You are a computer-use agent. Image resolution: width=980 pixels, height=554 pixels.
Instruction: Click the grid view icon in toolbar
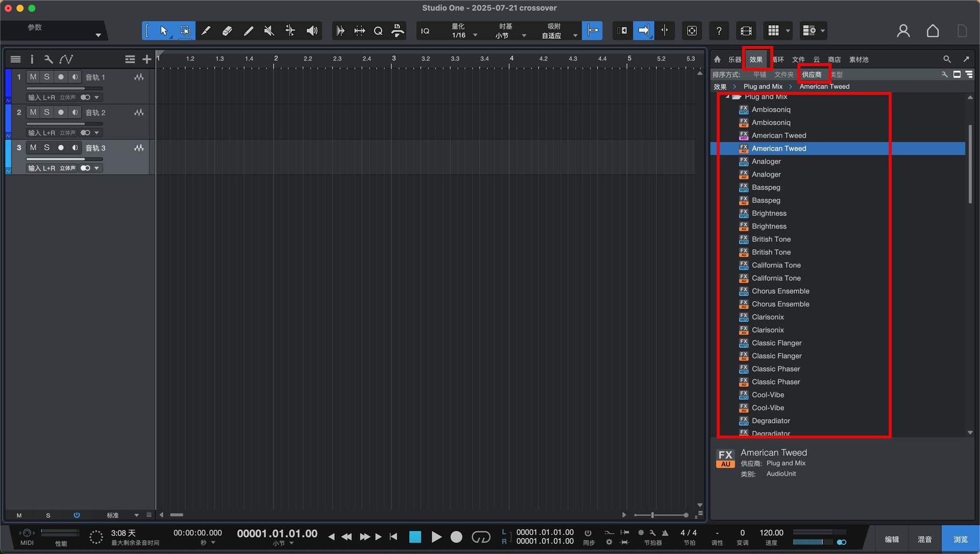point(773,31)
